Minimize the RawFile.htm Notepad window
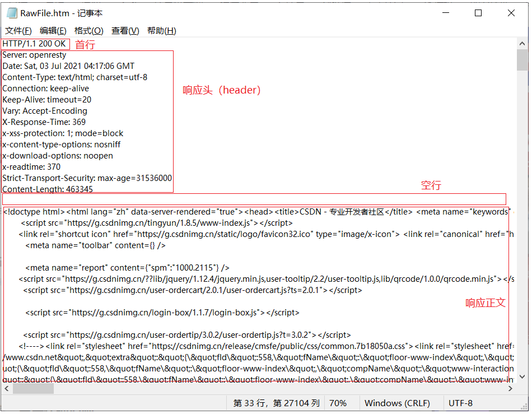Image resolution: width=532 pixels, height=414 pixels. 446,13
